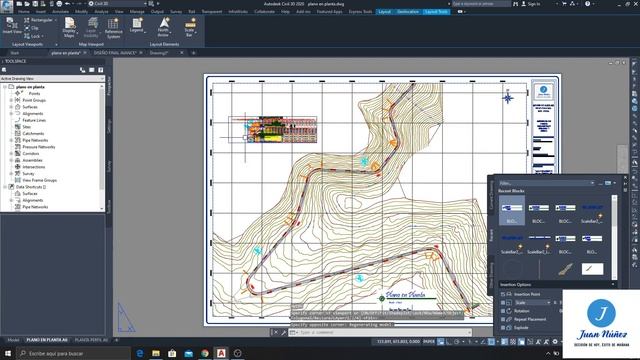
Task: Click the Windows search box
Action: click(74, 353)
